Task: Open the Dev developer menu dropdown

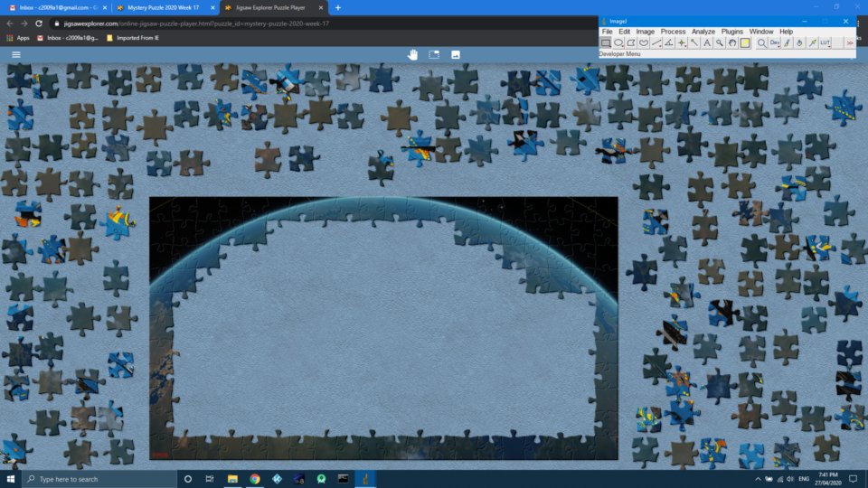Action: [x=775, y=42]
